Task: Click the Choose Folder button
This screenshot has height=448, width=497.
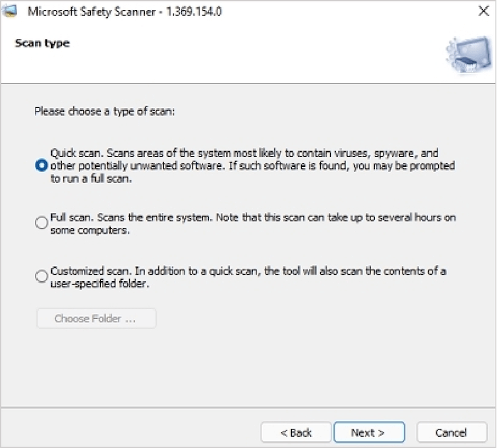Action: 96,319
